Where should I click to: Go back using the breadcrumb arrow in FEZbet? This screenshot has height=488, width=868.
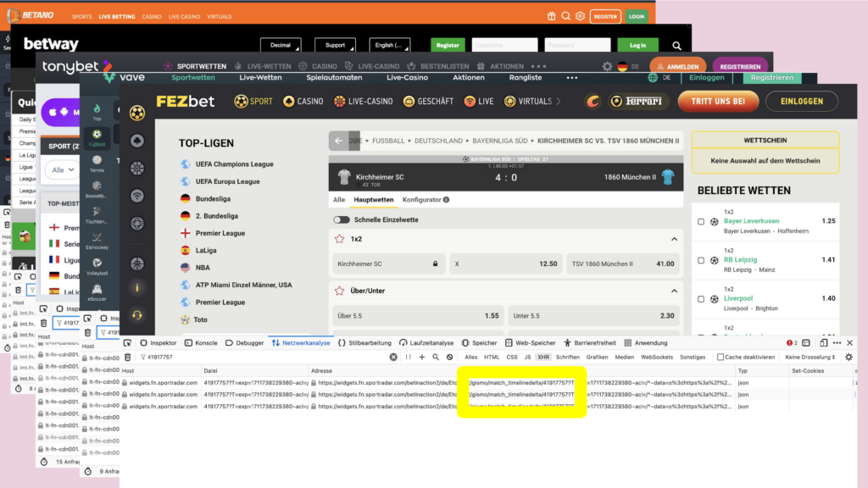pos(339,141)
